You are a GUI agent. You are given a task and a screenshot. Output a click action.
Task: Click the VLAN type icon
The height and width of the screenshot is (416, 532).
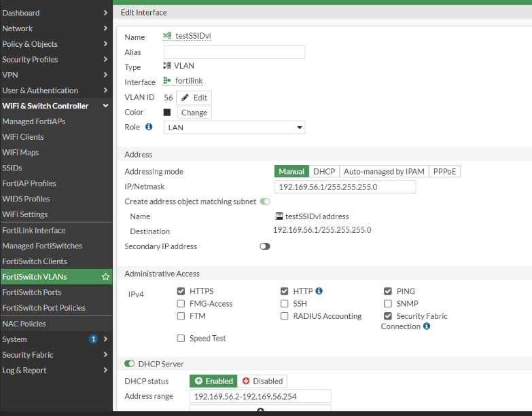(x=167, y=65)
